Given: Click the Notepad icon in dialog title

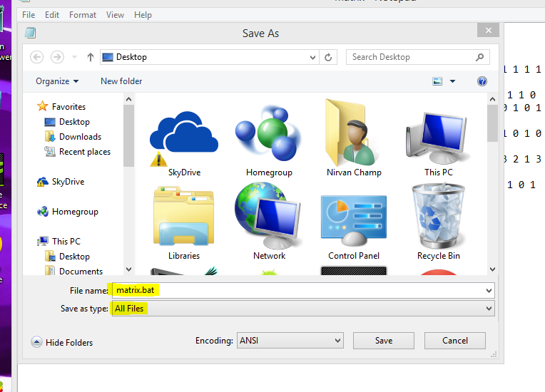Looking at the screenshot, I should click(x=30, y=33).
